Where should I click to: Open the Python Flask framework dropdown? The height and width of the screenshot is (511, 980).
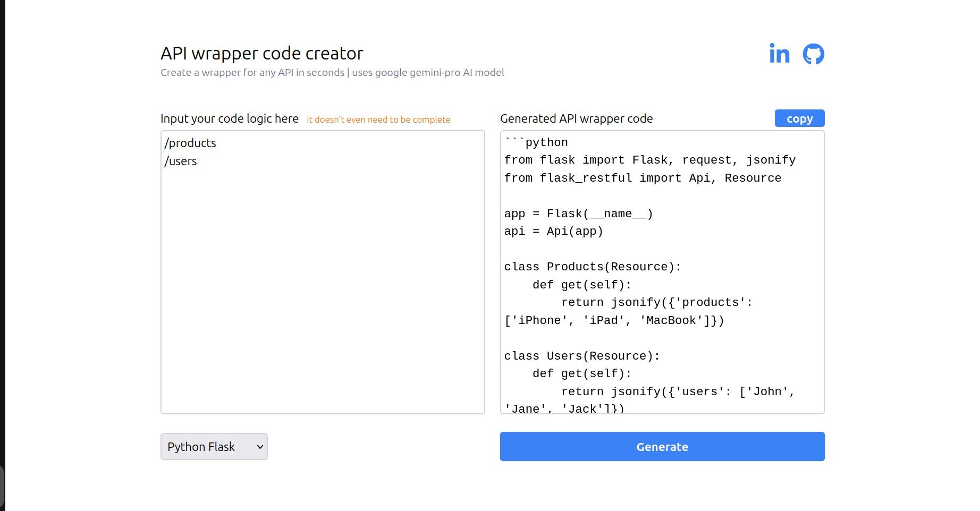pyautogui.click(x=214, y=447)
